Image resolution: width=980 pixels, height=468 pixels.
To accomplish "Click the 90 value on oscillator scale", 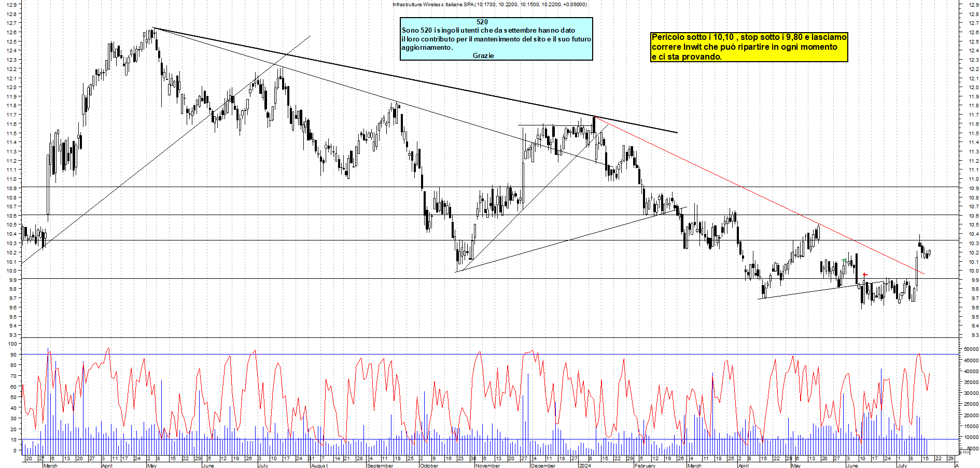I will pyautogui.click(x=13, y=354).
